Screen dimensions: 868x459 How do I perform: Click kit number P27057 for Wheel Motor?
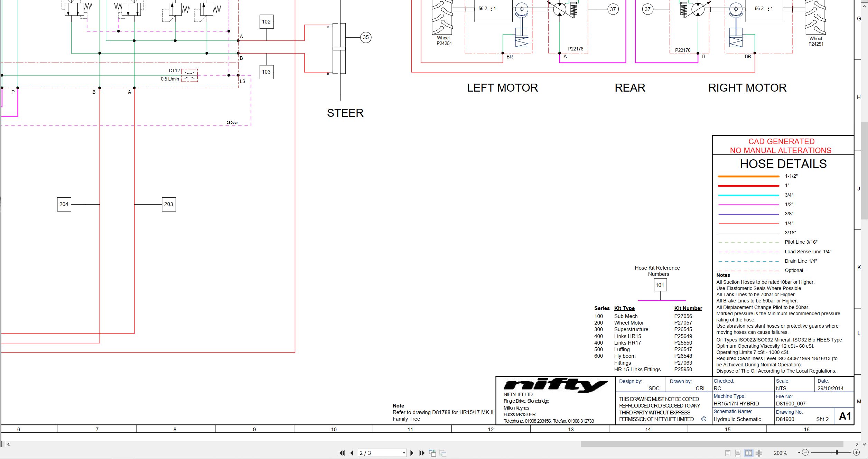point(683,323)
